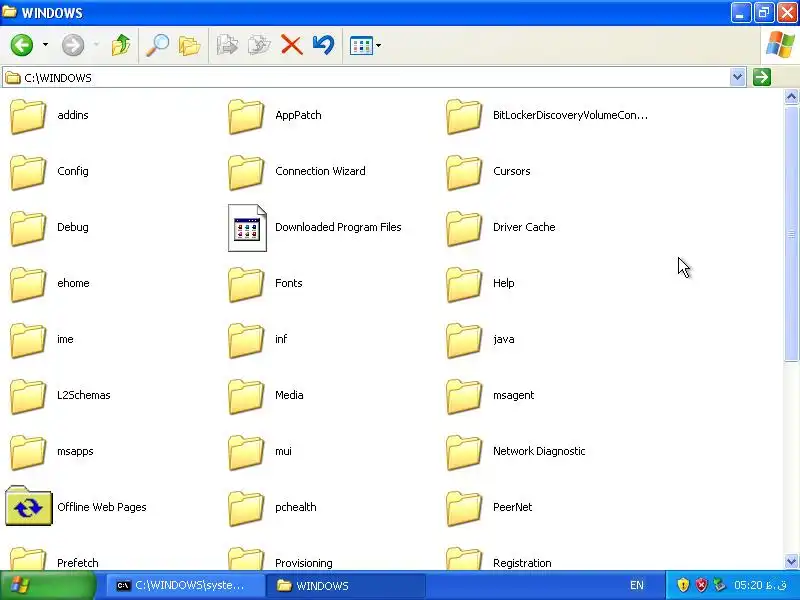The height and width of the screenshot is (600, 800).
Task: Expand the address bar dropdown list
Action: pos(737,78)
